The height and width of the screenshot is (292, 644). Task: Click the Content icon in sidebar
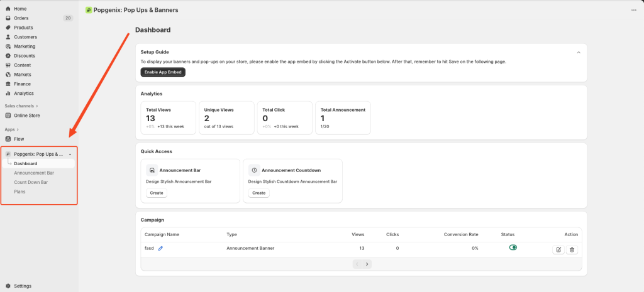click(8, 65)
